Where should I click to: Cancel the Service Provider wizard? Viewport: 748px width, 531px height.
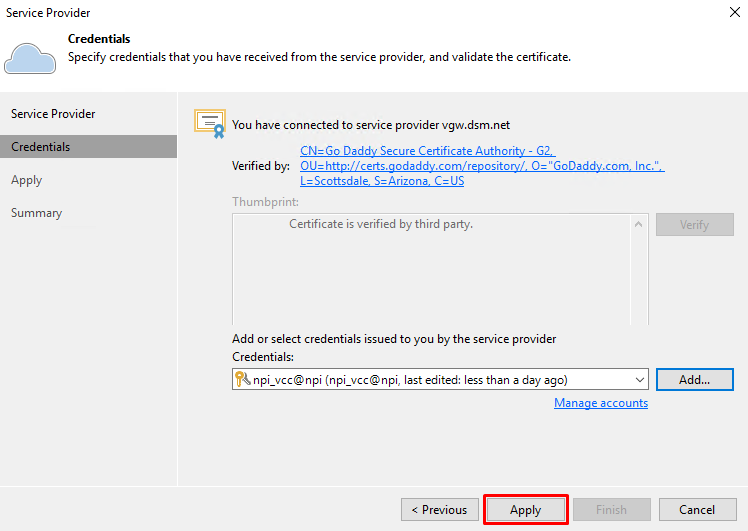coord(697,510)
